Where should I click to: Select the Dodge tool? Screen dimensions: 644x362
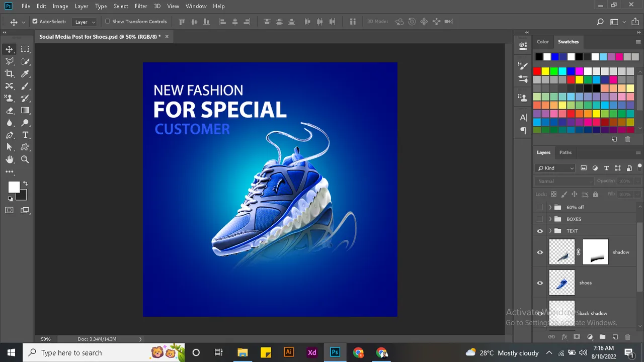pyautogui.click(x=25, y=123)
